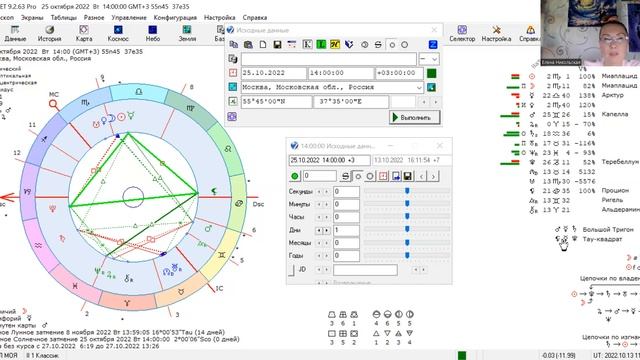This screenshot has height=360, width=640.
Task: Open the История toolbar button
Action: 49,33
